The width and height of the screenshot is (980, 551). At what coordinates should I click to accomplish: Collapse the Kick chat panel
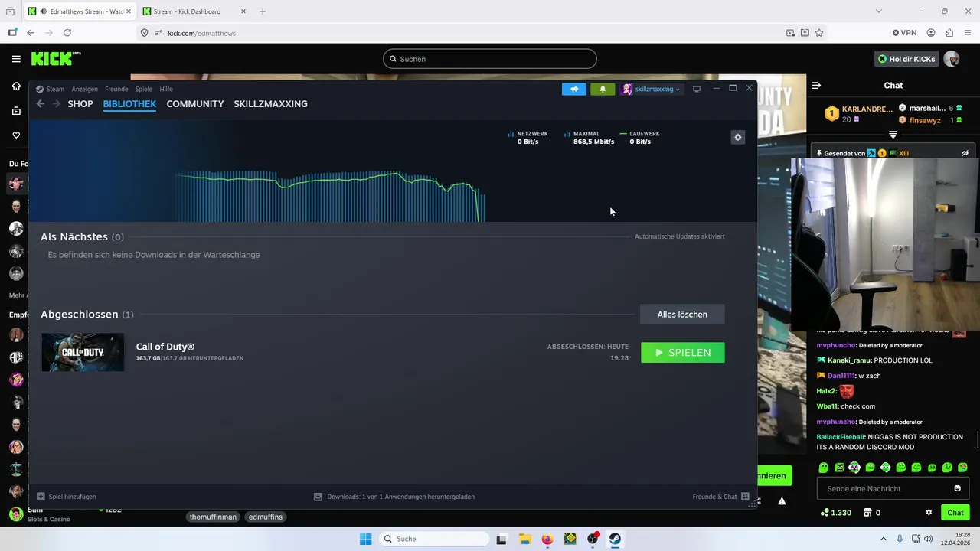pos(816,86)
